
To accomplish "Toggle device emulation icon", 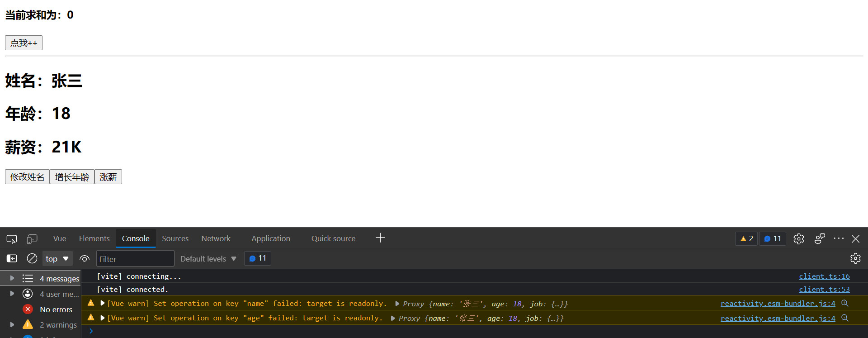I will click(x=32, y=239).
